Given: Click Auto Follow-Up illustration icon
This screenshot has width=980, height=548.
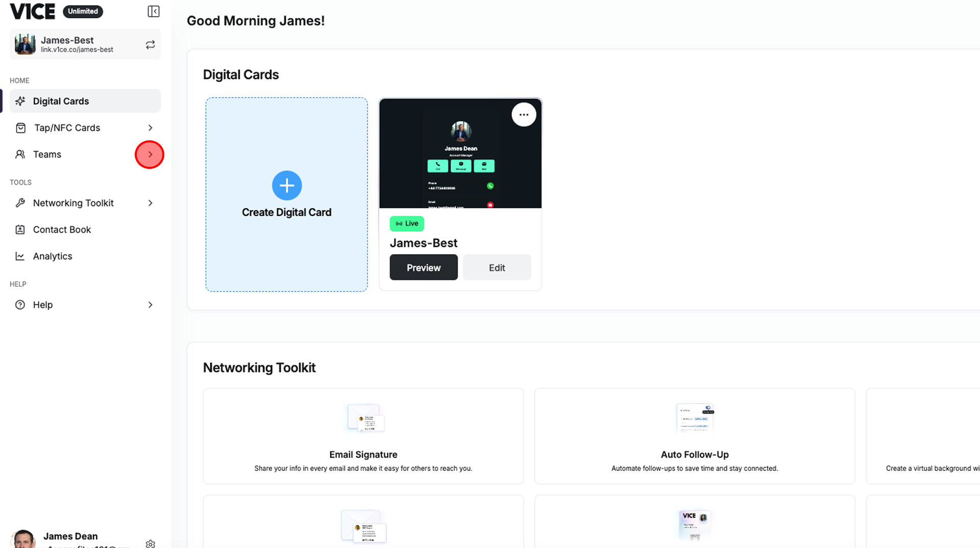Looking at the screenshot, I should click(695, 418).
